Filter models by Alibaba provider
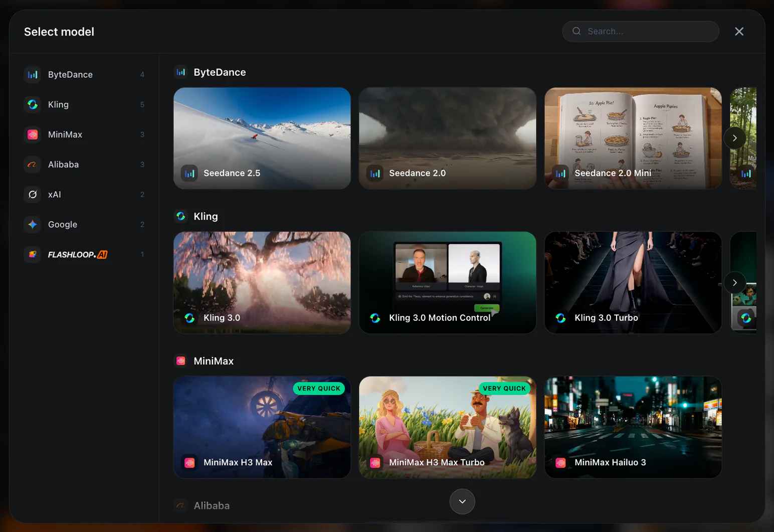This screenshot has width=774, height=532. (84, 164)
